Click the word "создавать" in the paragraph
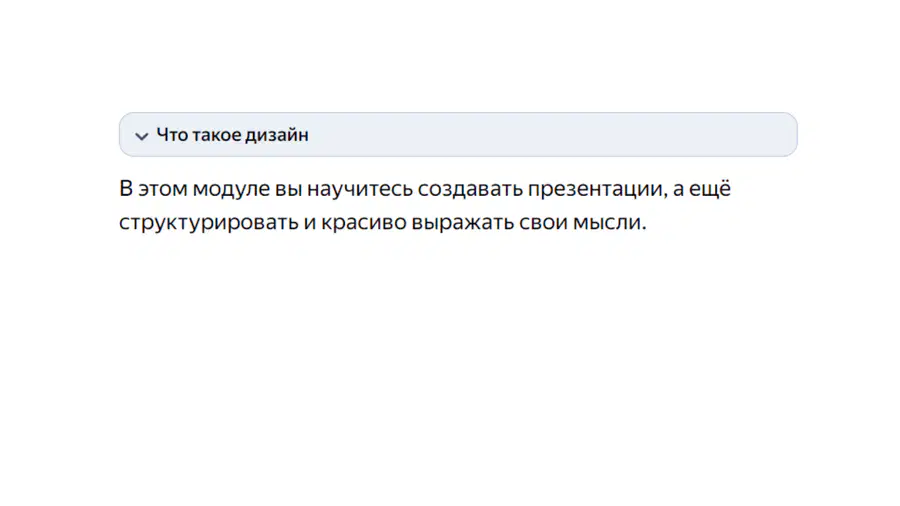Screen dimensions: 900x506 (470, 189)
